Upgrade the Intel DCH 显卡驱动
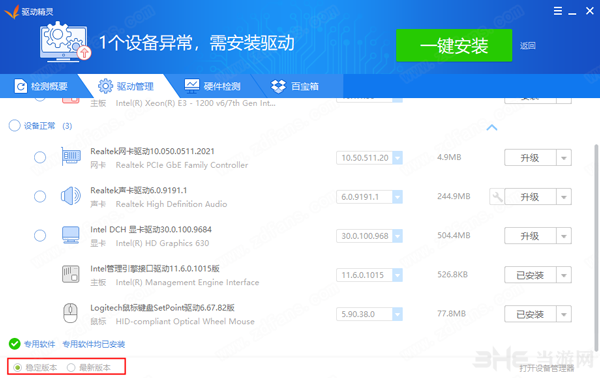The image size is (600, 378). point(530,236)
